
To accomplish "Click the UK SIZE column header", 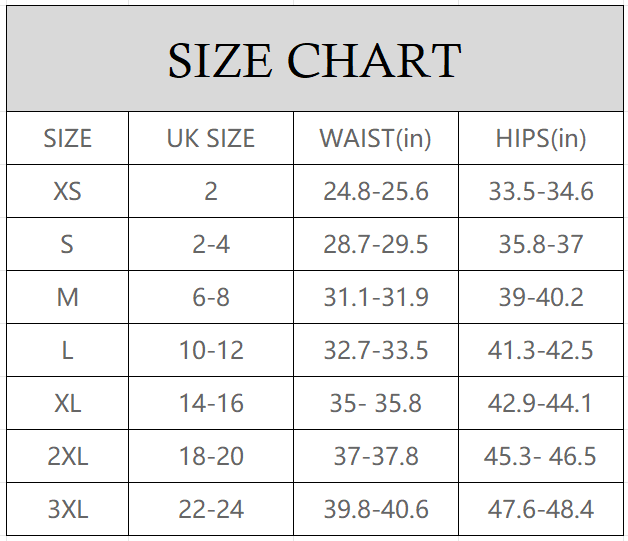I will 210,138.
